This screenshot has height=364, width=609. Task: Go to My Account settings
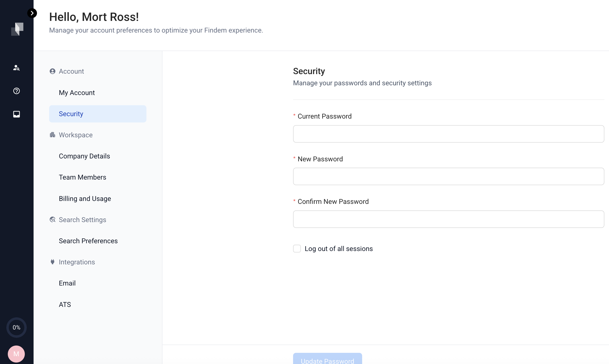pos(77,93)
